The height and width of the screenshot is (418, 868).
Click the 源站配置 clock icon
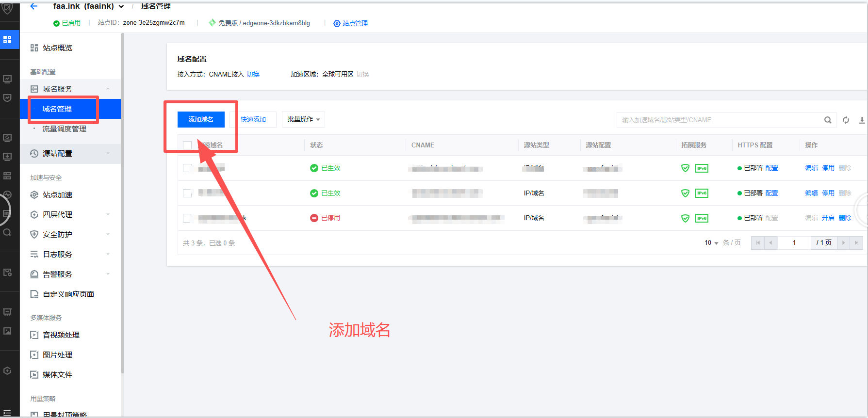pos(34,153)
